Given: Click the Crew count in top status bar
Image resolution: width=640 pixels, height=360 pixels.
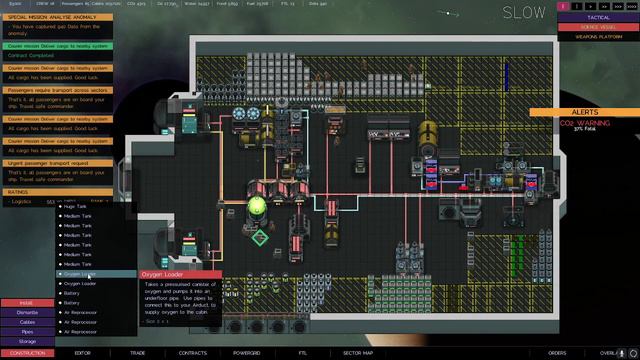Looking at the screenshot, I should [x=45, y=4].
